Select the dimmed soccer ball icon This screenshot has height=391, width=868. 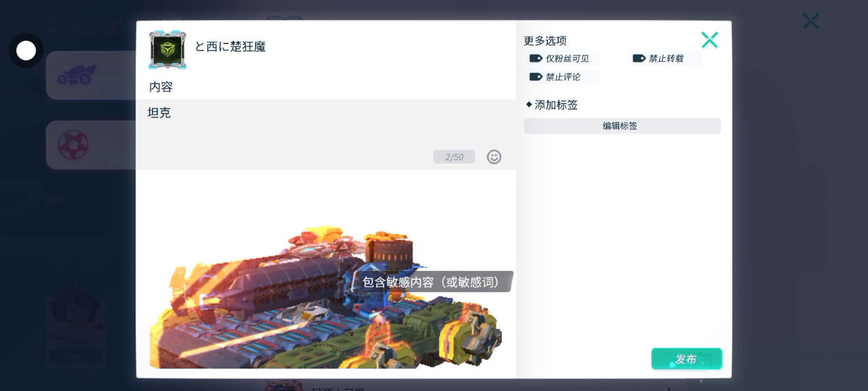pos(73,145)
